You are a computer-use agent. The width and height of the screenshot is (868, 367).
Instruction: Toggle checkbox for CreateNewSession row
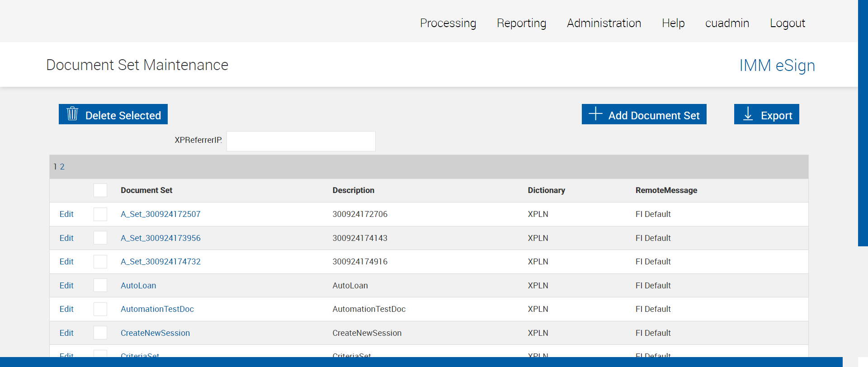pos(100,333)
